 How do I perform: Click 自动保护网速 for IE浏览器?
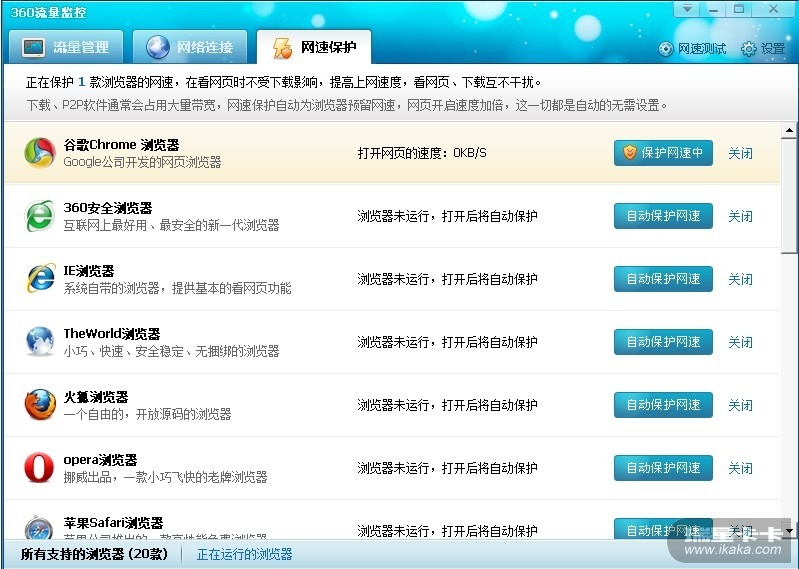tap(663, 279)
